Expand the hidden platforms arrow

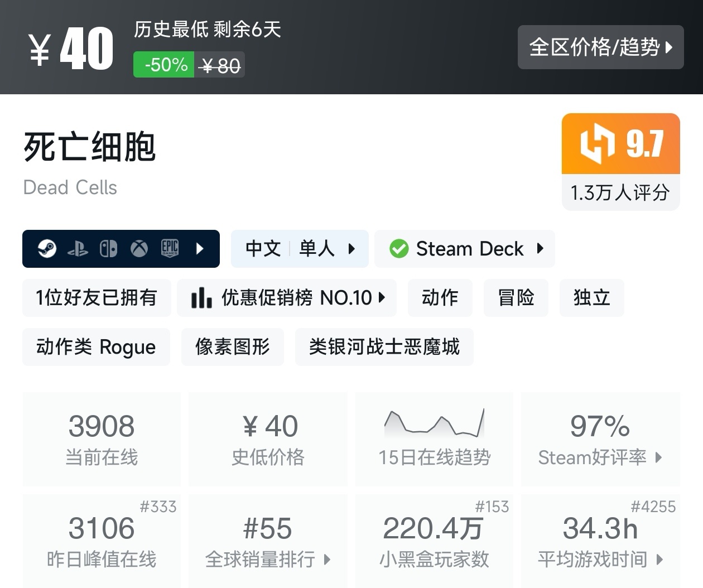pyautogui.click(x=200, y=249)
